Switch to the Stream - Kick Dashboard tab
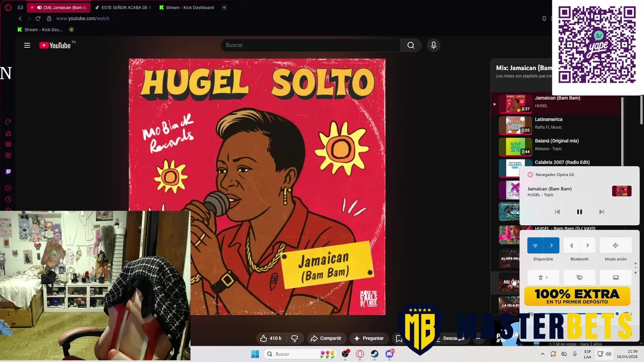This screenshot has width=644, height=362. [x=187, y=8]
